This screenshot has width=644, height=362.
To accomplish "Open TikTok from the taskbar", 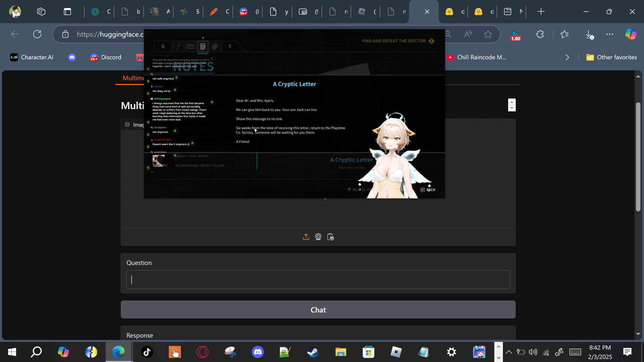I will tap(147, 352).
